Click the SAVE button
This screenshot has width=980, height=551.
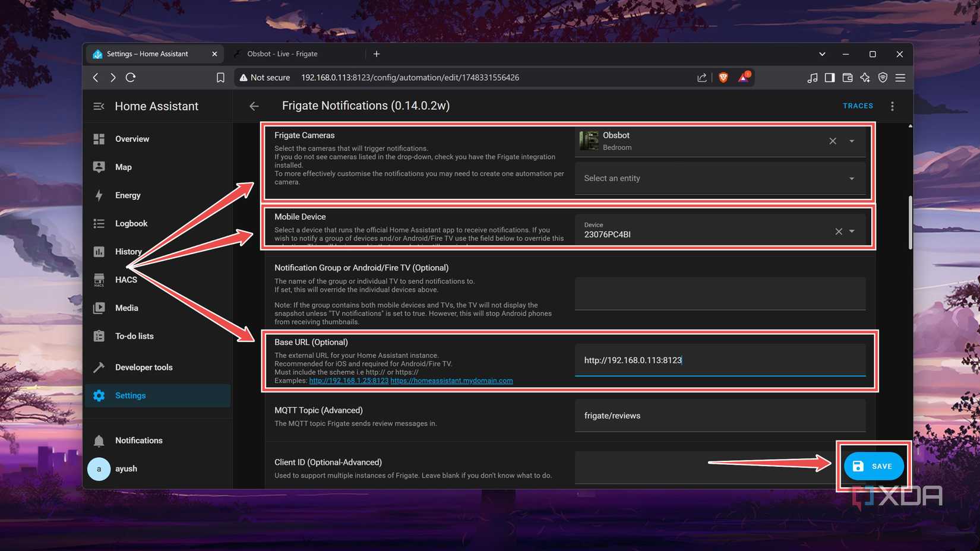873,466
